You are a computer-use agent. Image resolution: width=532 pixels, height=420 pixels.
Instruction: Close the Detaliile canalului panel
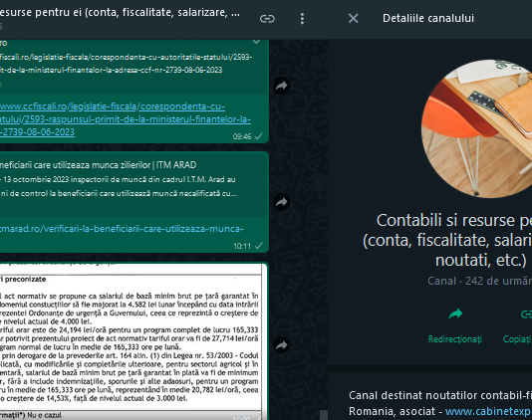point(354,18)
